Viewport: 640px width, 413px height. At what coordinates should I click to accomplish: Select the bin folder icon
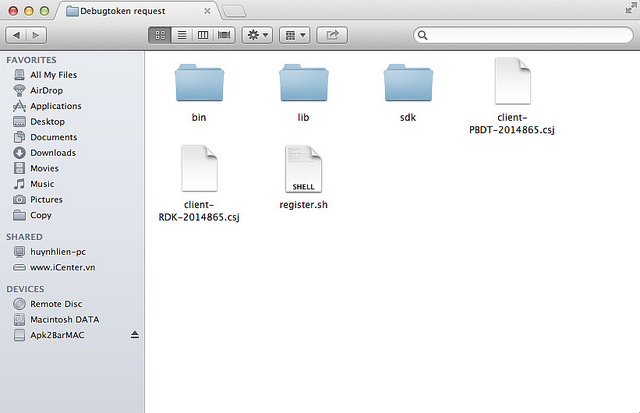coord(199,82)
